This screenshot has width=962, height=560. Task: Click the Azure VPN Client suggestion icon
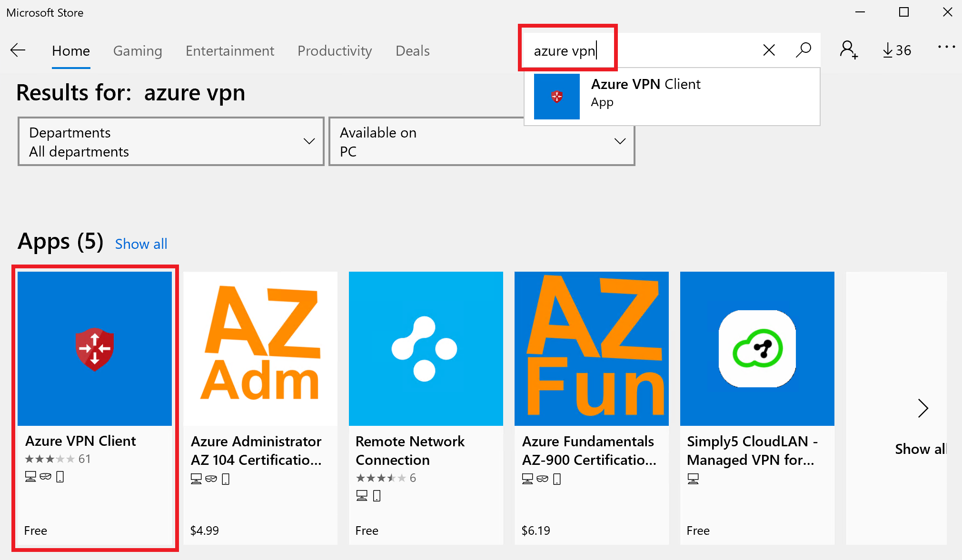[556, 97]
